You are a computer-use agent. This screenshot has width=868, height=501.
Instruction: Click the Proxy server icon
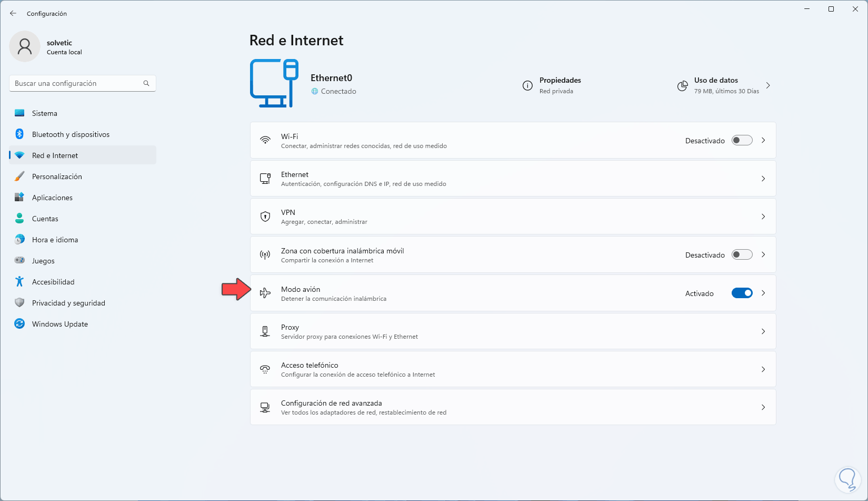pos(265,331)
